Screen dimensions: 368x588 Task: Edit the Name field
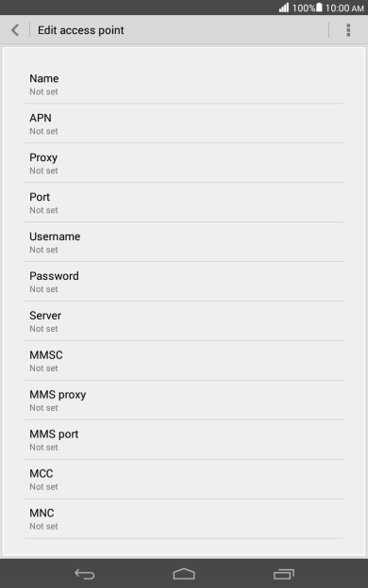click(x=184, y=84)
